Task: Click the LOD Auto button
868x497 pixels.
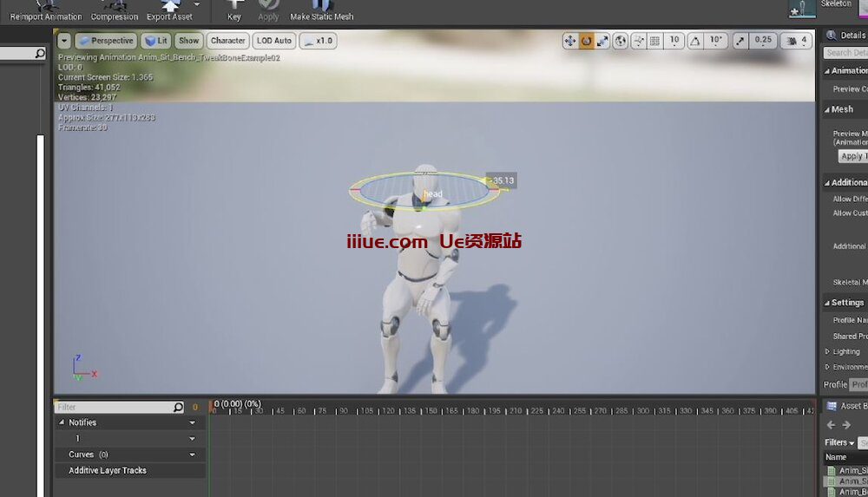Action: point(274,41)
